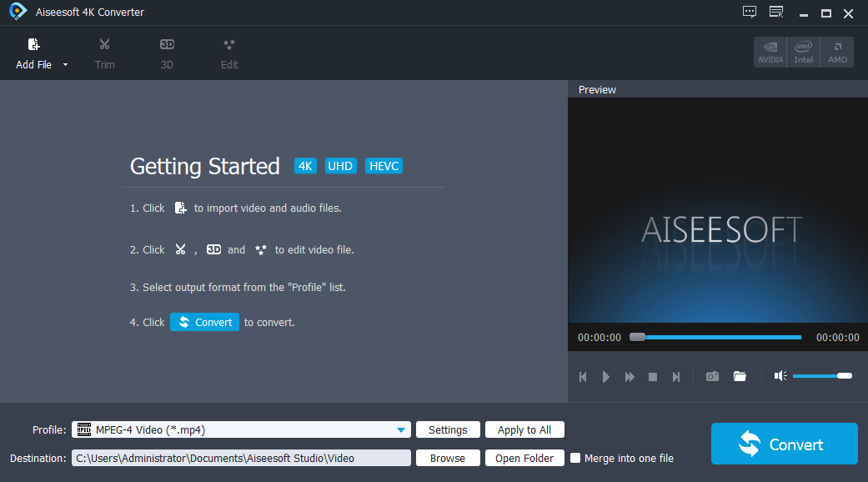The width and height of the screenshot is (868, 482).
Task: Click the 3D icon in step 2
Action: [x=213, y=249]
